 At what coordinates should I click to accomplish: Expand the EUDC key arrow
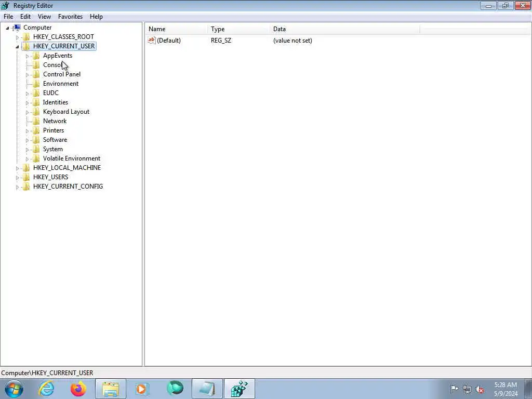27,94
